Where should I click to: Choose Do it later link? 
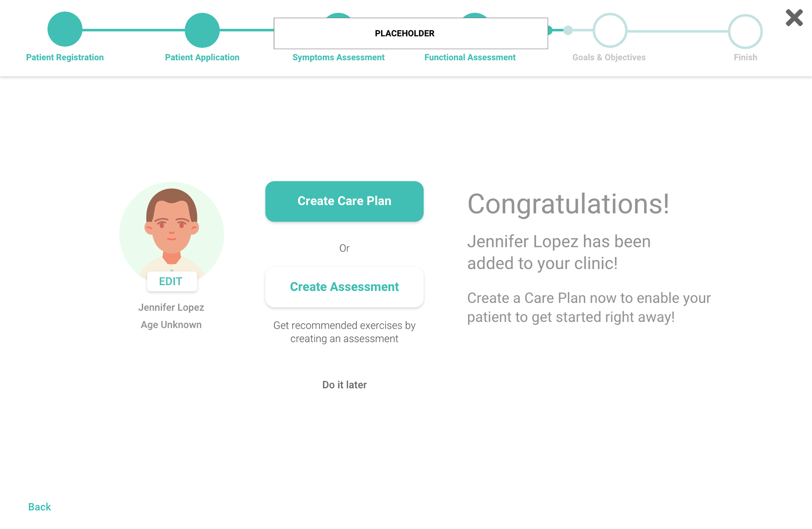coord(344,385)
